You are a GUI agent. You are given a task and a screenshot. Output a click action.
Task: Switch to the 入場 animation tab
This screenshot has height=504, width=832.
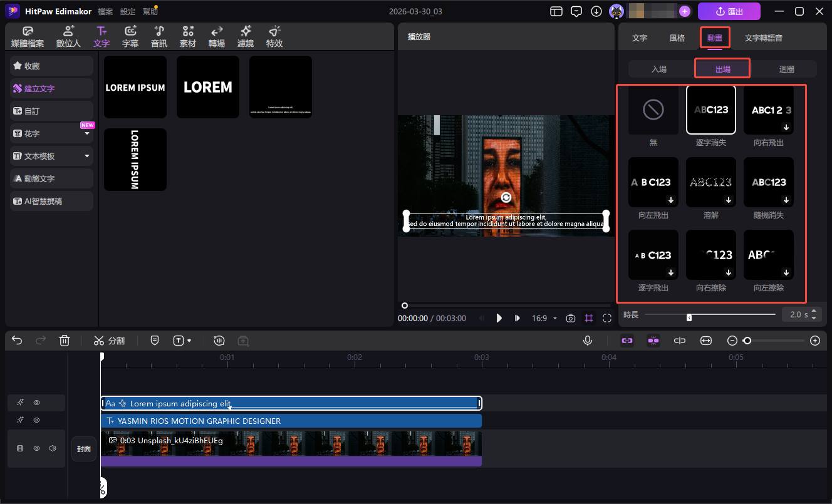(x=659, y=69)
